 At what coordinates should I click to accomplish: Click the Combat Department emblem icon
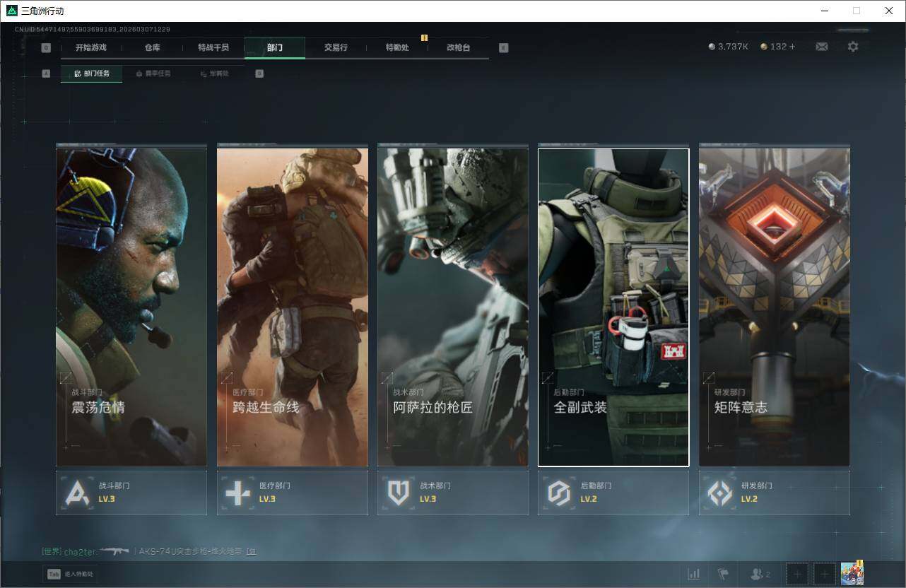click(77, 493)
